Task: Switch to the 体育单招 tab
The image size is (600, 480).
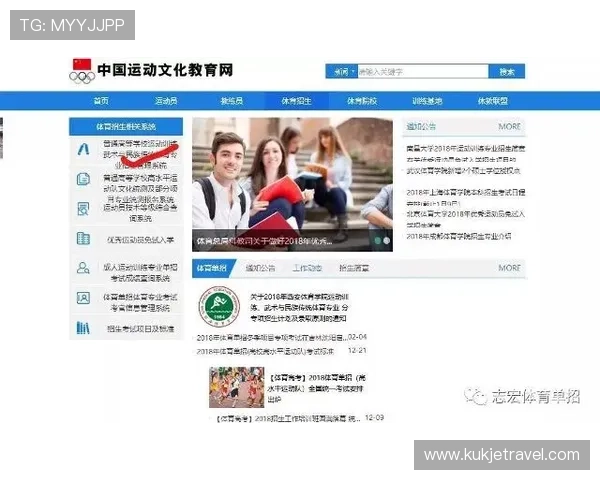Action: coord(212,268)
